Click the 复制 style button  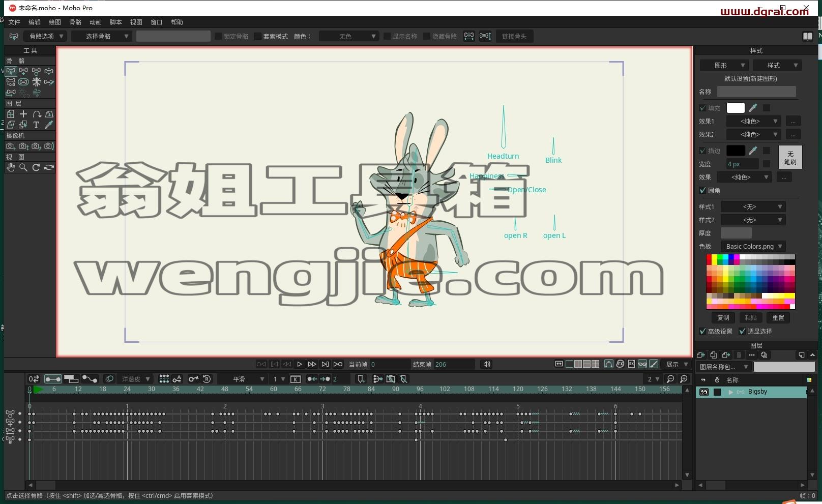(723, 317)
